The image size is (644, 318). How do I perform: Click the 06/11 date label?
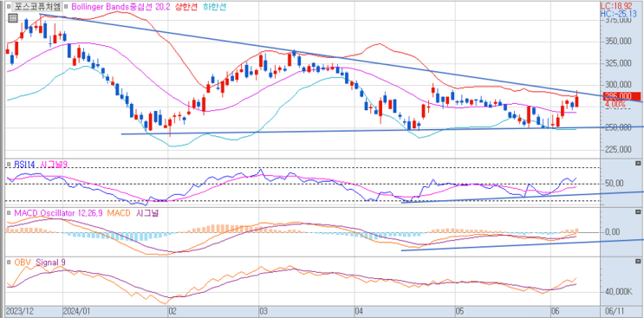(x=615, y=311)
